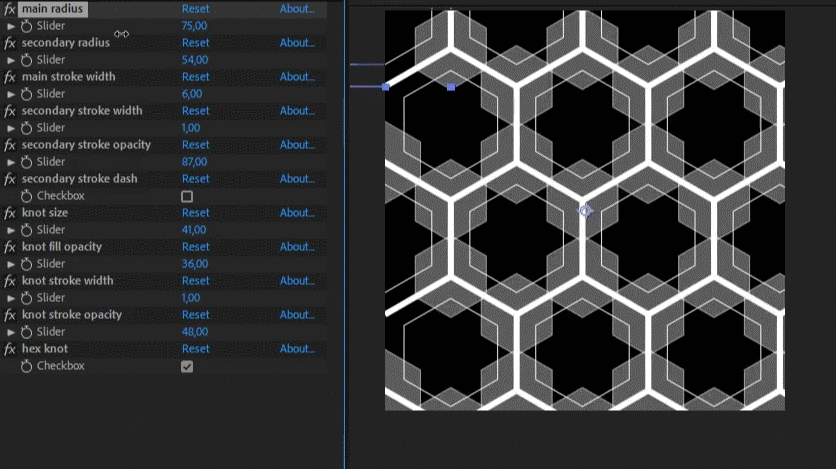Reset the knot size effect
The height and width of the screenshot is (469, 836).
click(196, 213)
